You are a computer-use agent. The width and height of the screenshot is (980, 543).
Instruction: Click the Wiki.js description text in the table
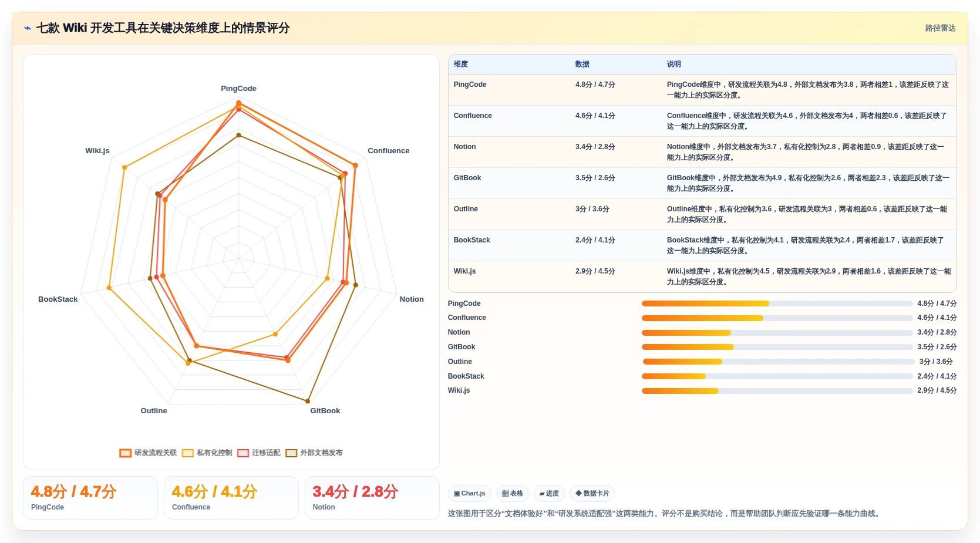[x=808, y=276]
